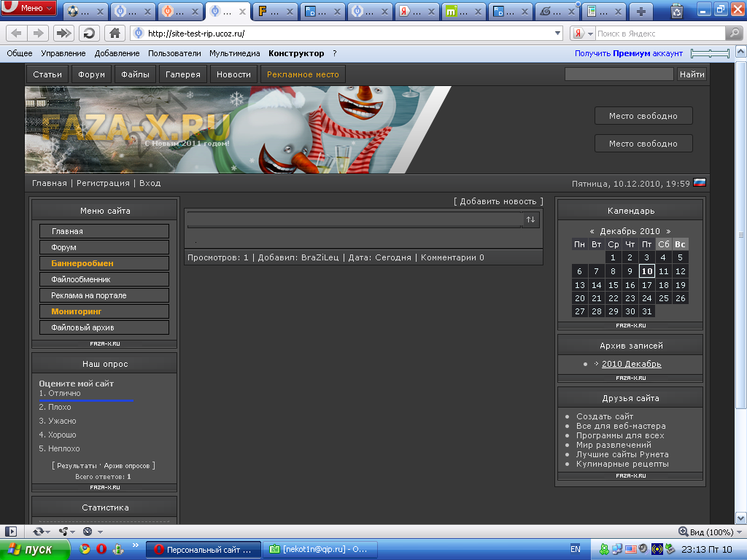This screenshot has height=560, width=747.
Task: Click the site search input field
Action: [619, 74]
